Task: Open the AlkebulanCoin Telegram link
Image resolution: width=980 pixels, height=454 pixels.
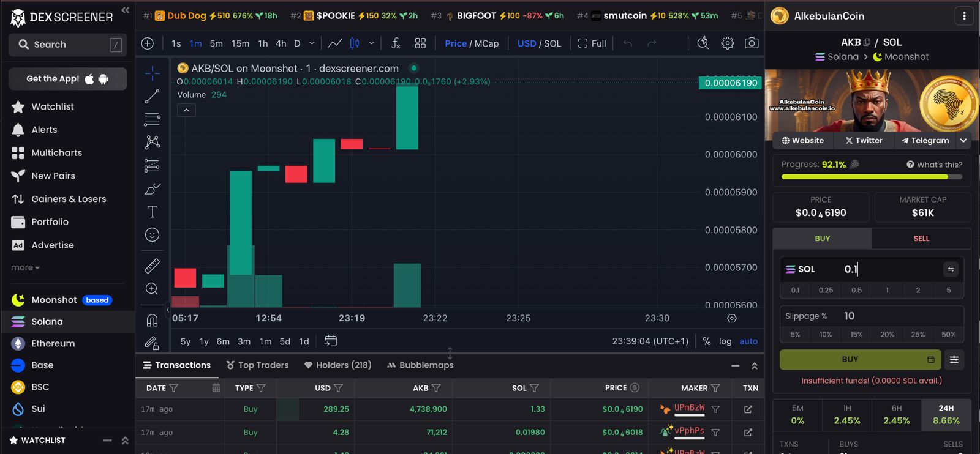Action: click(925, 141)
